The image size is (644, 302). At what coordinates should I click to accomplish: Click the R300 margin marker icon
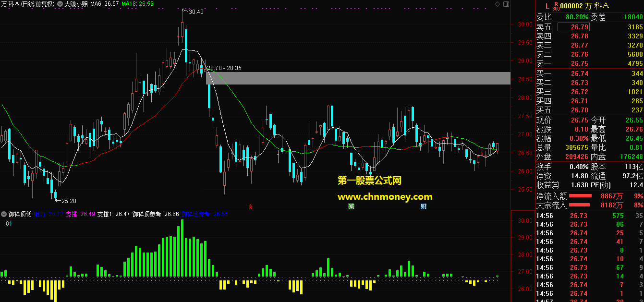(556, 6)
